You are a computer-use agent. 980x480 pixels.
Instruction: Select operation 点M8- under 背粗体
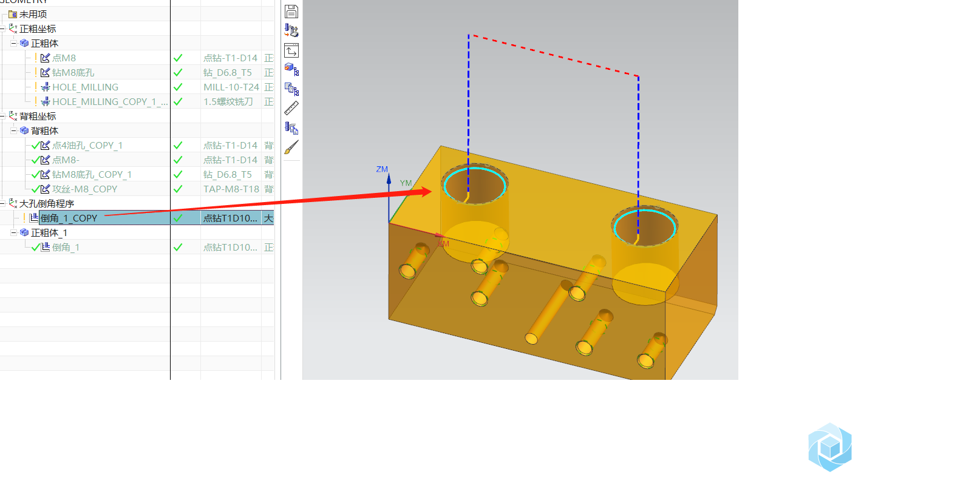click(x=66, y=160)
